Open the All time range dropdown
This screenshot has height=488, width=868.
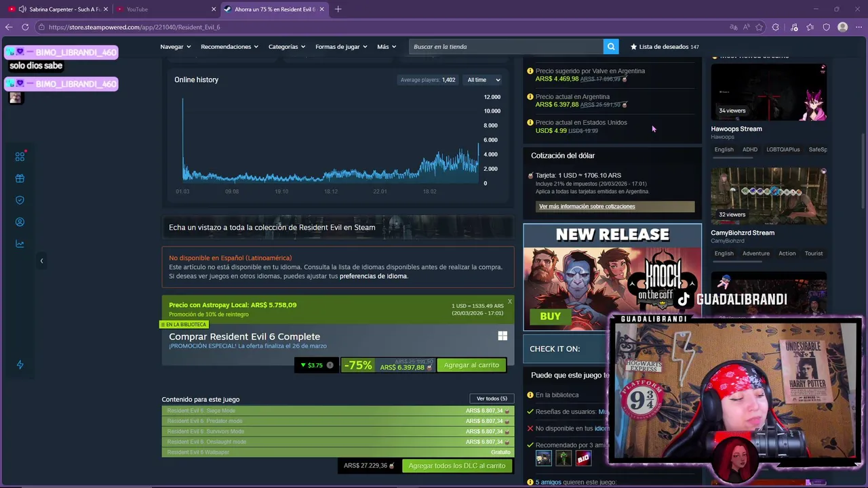(x=484, y=80)
